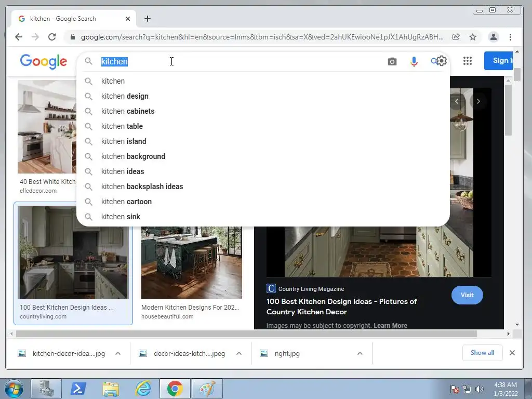Select 'kitchen table' suggestion
Viewport: 532px width, 399px height.
tap(263, 126)
